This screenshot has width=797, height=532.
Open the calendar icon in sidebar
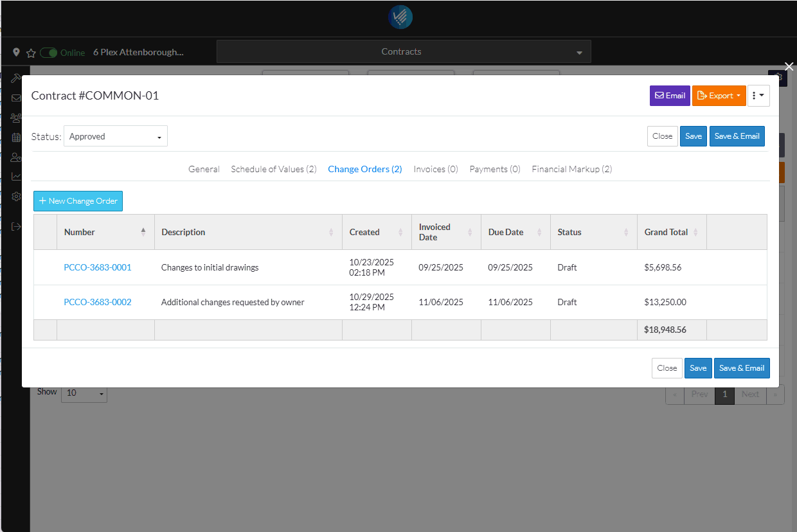tap(16, 137)
